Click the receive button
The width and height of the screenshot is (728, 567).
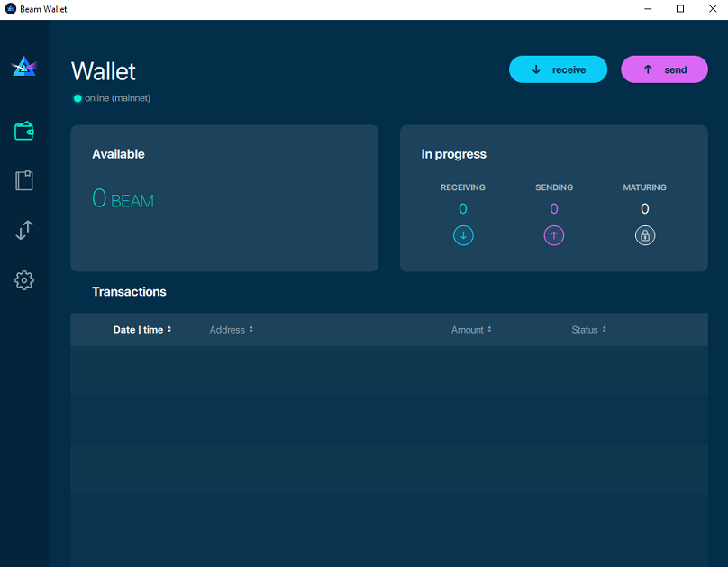coord(558,69)
